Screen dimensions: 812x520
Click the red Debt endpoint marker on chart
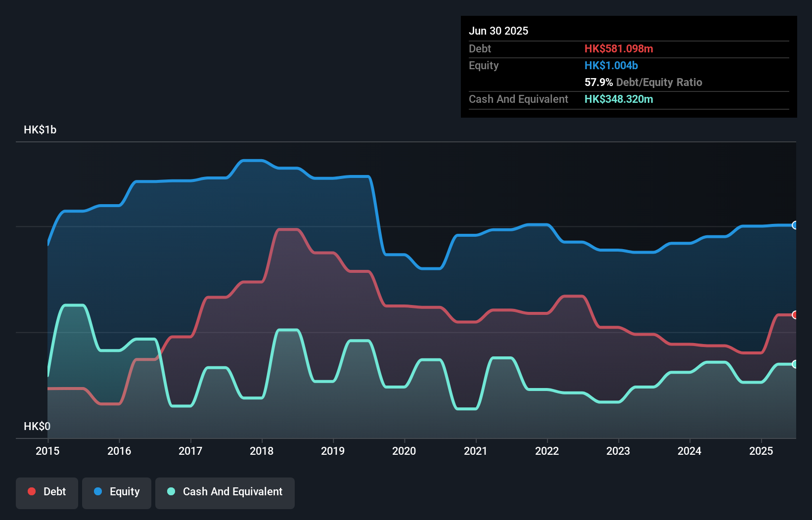coord(795,315)
